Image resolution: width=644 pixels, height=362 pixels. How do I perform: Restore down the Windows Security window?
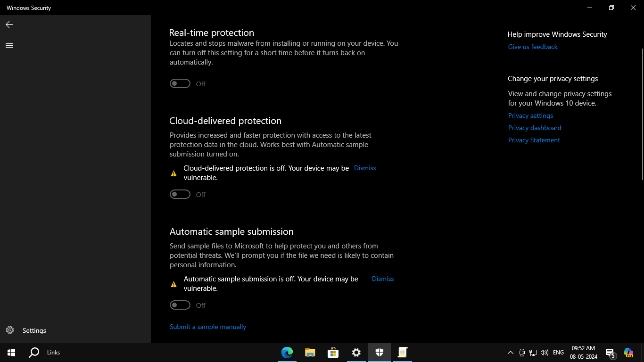pos(611,8)
